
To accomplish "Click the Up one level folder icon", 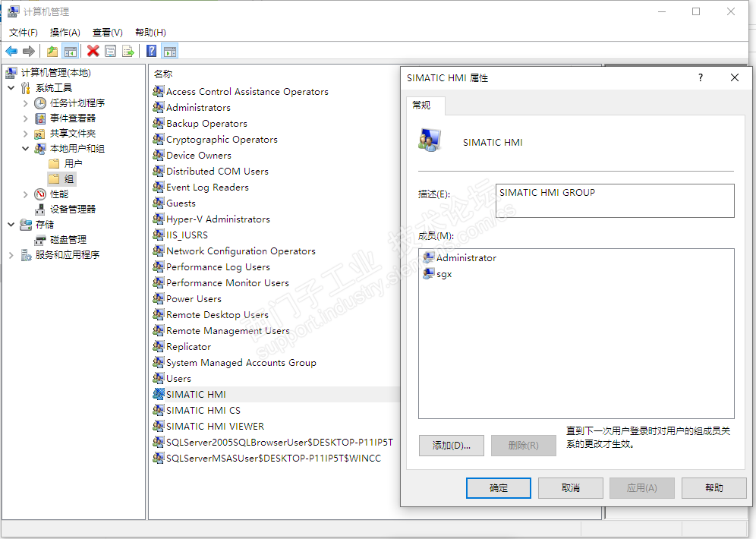I will (52, 51).
